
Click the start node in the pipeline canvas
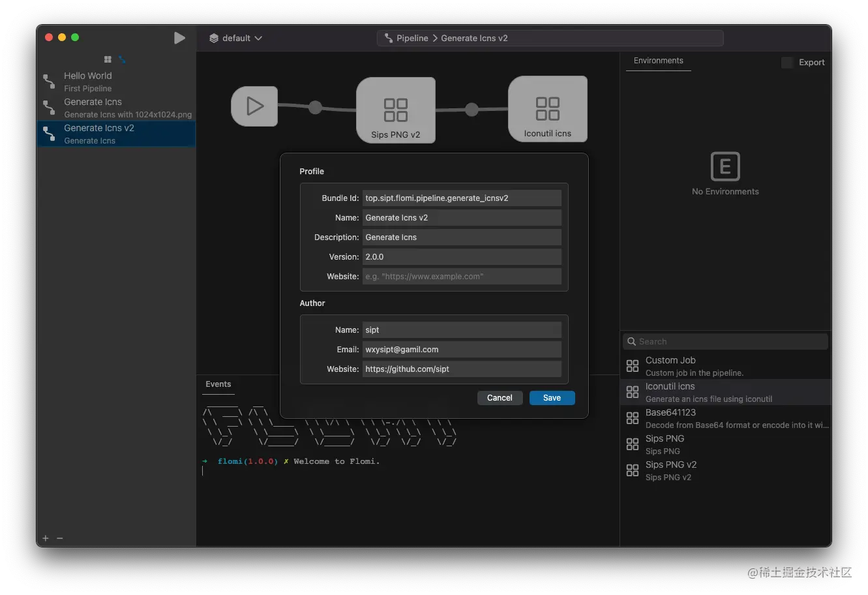point(254,106)
